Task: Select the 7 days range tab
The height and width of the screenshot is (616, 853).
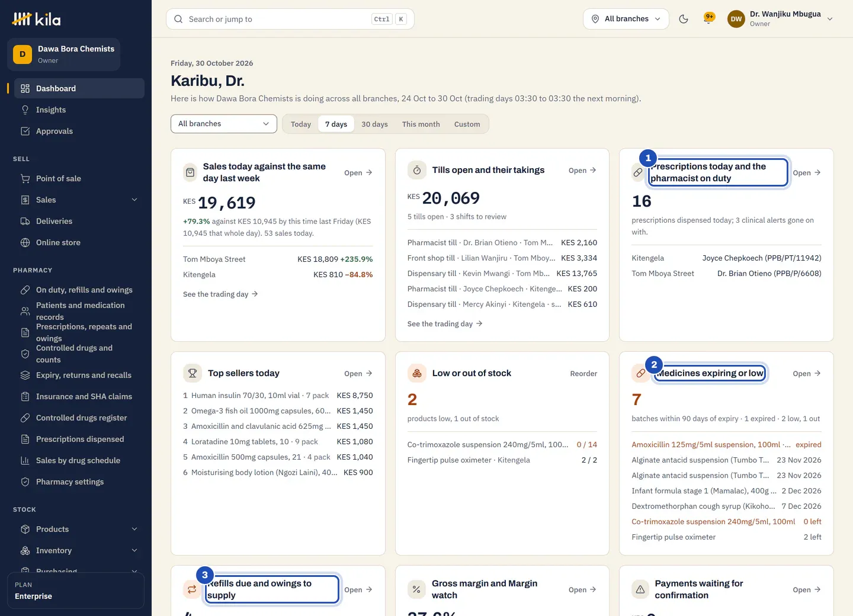Action: click(x=336, y=124)
